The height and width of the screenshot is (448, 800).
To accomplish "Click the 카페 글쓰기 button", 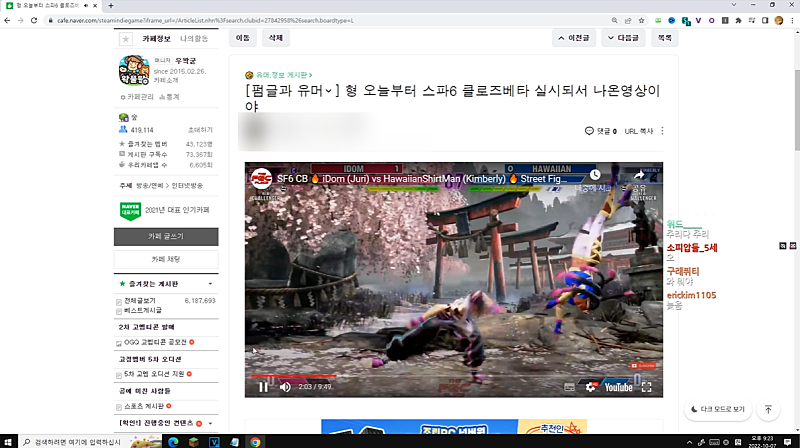I will pos(166,237).
